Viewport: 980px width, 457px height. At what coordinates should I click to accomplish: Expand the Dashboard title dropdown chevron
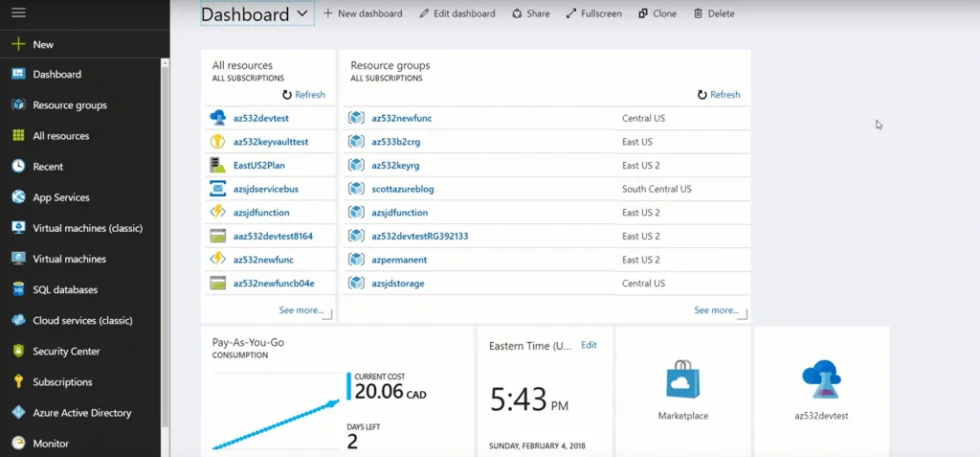click(x=301, y=13)
